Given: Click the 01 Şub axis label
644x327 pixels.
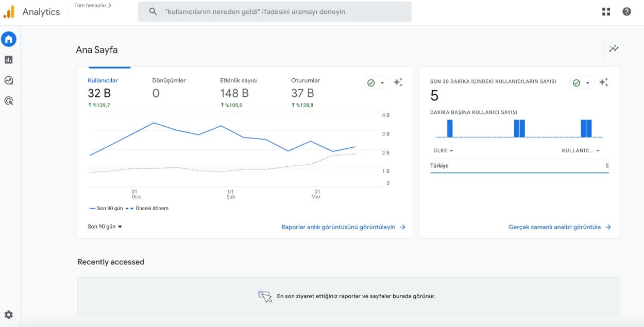Looking at the screenshot, I should click(231, 194).
